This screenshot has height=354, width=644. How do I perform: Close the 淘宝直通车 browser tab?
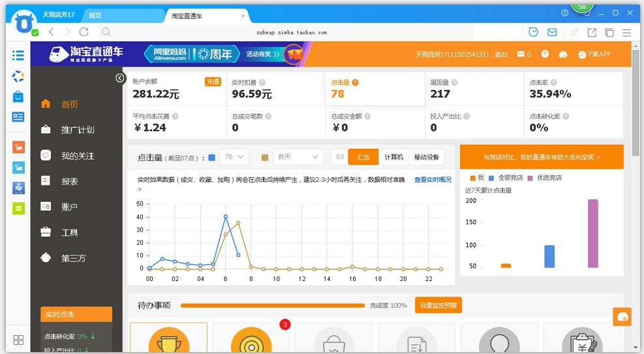(243, 16)
